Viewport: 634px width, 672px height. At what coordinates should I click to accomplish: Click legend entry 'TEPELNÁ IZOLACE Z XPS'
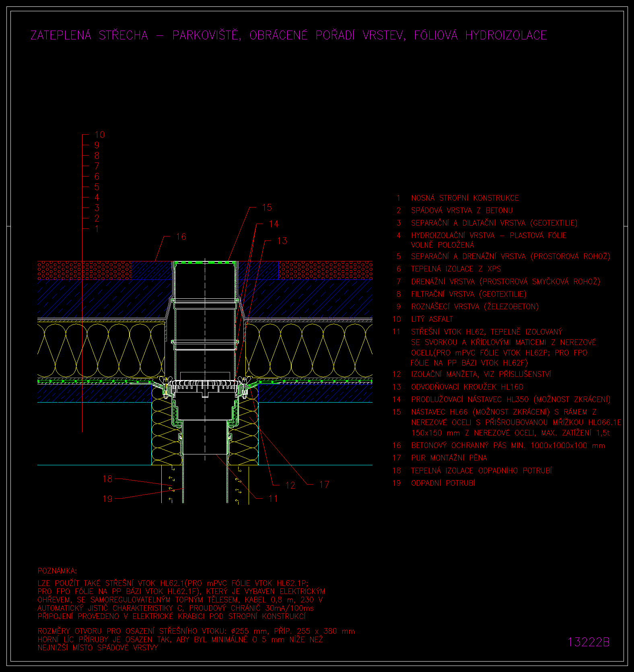[456, 269]
